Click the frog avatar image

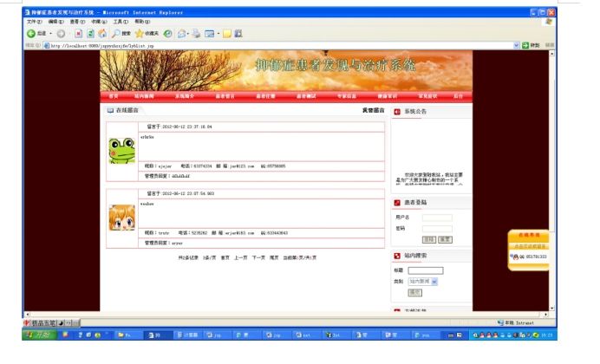(x=122, y=151)
